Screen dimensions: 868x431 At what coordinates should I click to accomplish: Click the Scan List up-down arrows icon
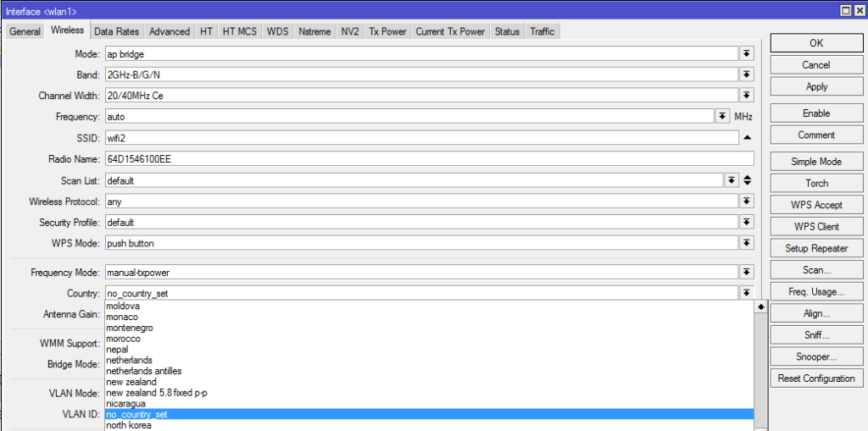pyautogui.click(x=747, y=180)
